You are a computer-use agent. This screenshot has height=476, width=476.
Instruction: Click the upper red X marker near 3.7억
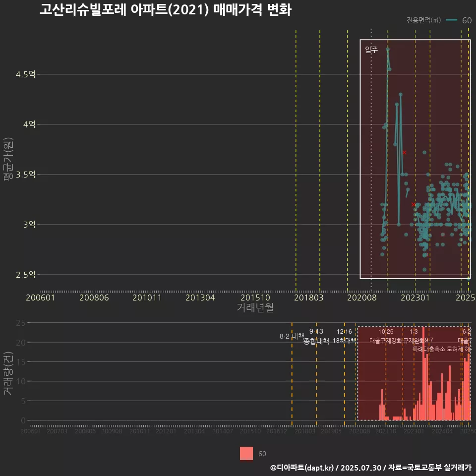[404, 152]
